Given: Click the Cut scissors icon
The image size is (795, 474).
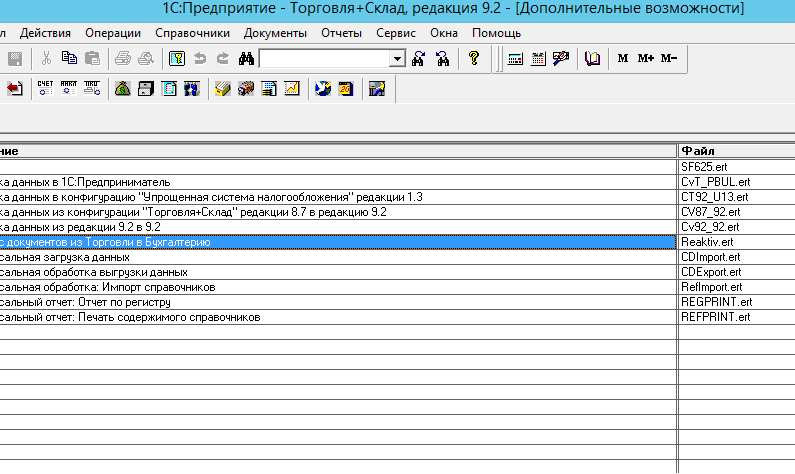Looking at the screenshot, I should (46, 58).
